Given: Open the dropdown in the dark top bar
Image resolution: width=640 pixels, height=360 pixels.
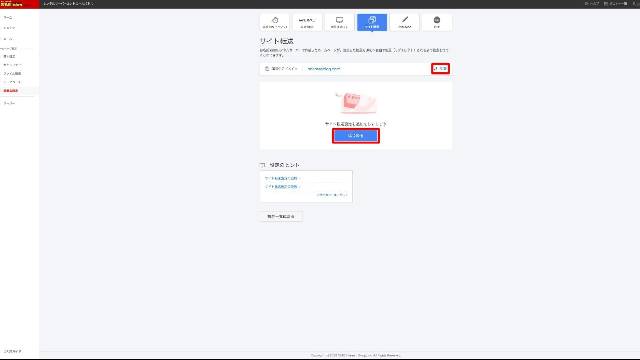Looking at the screenshot, I should [x=69, y=4].
